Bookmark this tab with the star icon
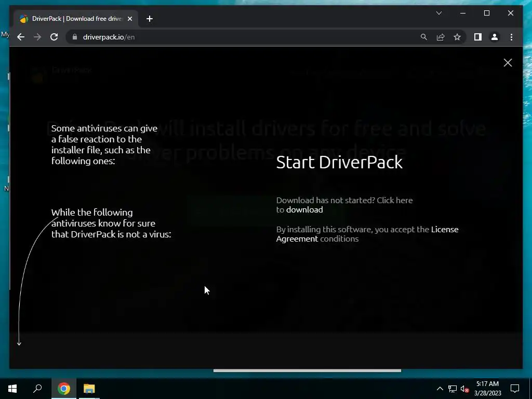The image size is (532, 399). [x=457, y=37]
